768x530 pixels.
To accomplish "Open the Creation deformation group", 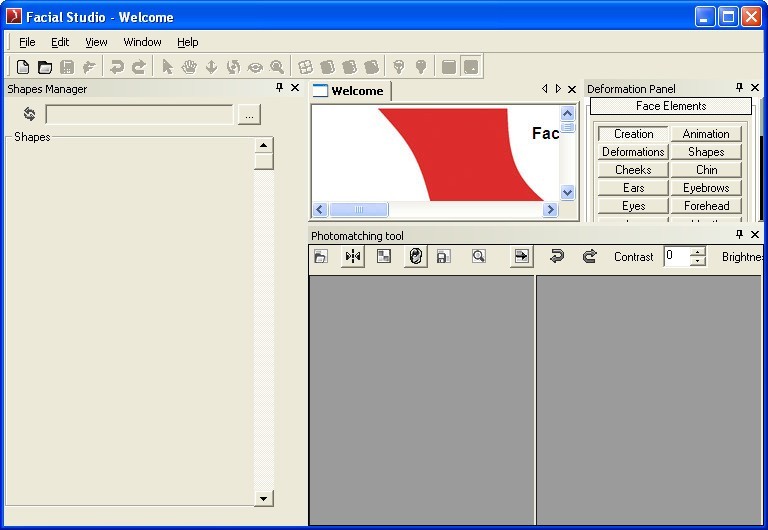I will [633, 134].
